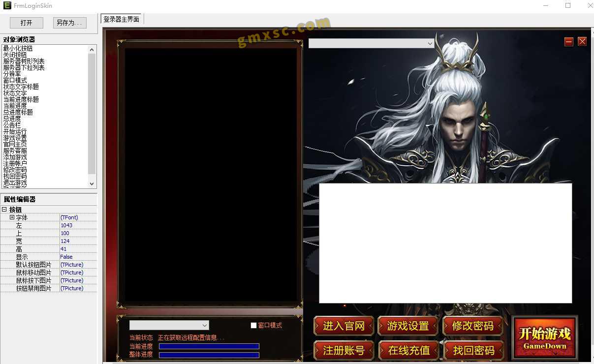Screen dimensions: 594x364
Task: Click the 在线充值 button
Action: click(408, 350)
